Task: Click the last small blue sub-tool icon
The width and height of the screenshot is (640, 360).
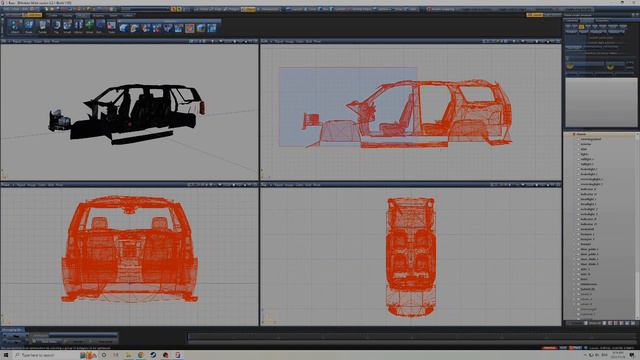Action: (212, 28)
